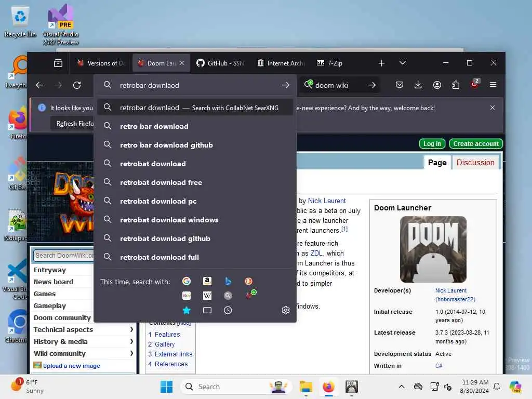
Task: Open the Pocket save icon
Action: [x=400, y=85]
